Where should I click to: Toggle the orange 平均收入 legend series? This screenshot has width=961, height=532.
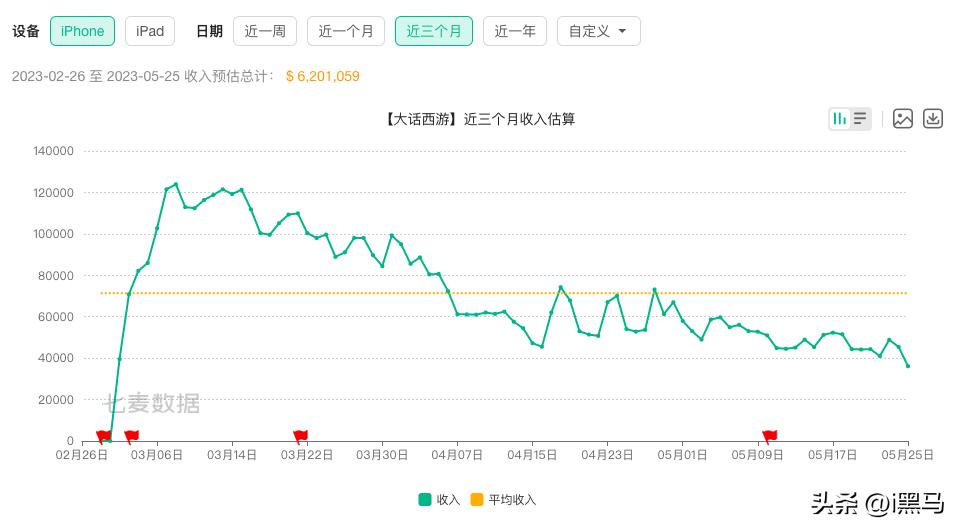503,500
